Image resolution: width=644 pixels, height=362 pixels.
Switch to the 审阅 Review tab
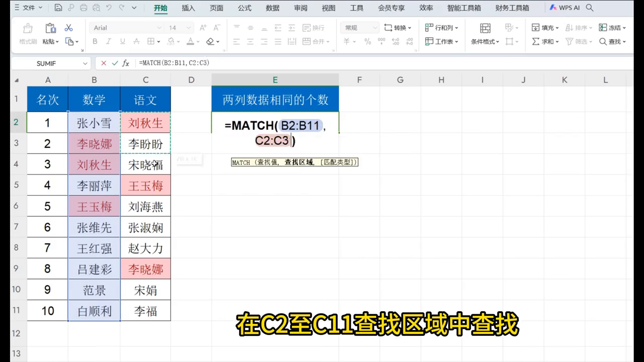coord(301,8)
